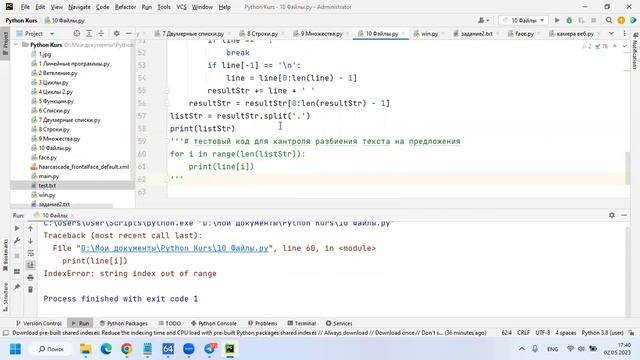
Task: Open the Python Packages tool window
Action: tap(124, 323)
